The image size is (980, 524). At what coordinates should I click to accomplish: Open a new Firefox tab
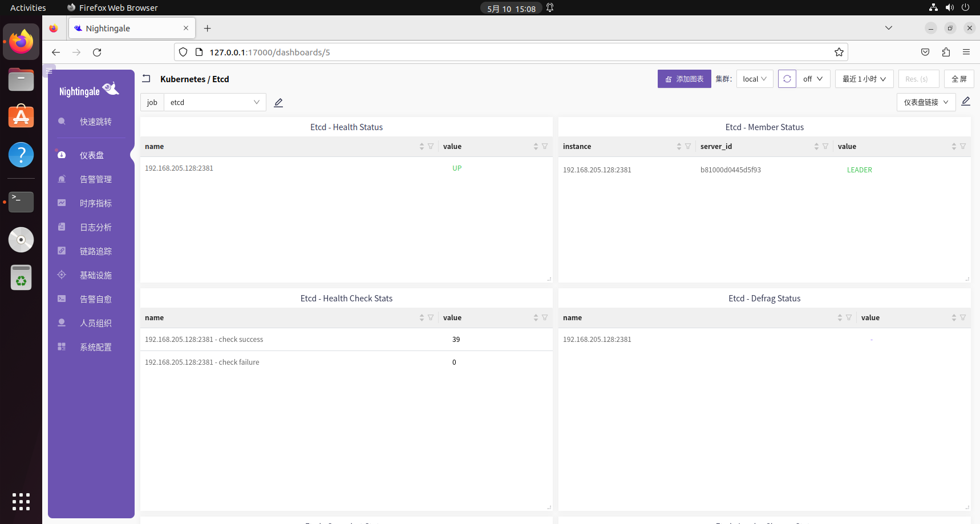208,28
